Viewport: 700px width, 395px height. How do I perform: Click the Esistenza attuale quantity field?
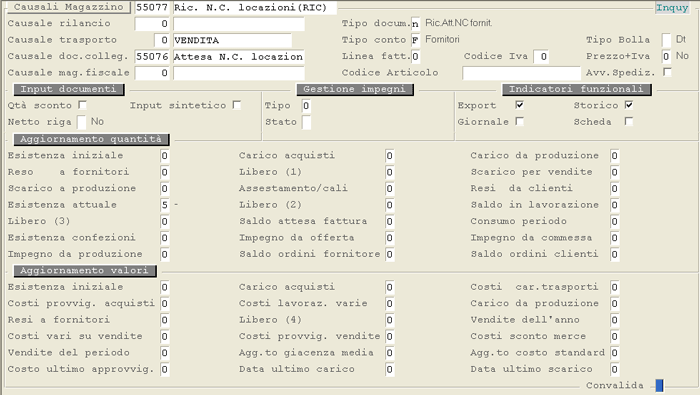pos(165,205)
